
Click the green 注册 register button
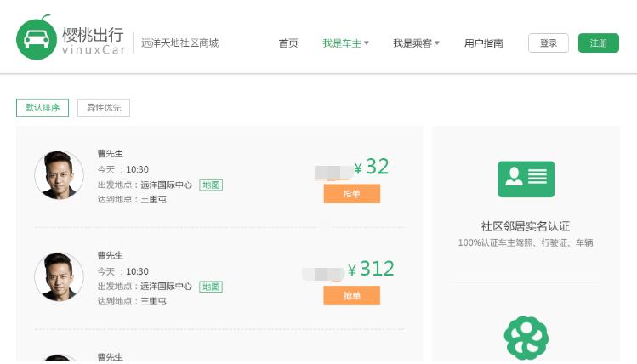599,43
